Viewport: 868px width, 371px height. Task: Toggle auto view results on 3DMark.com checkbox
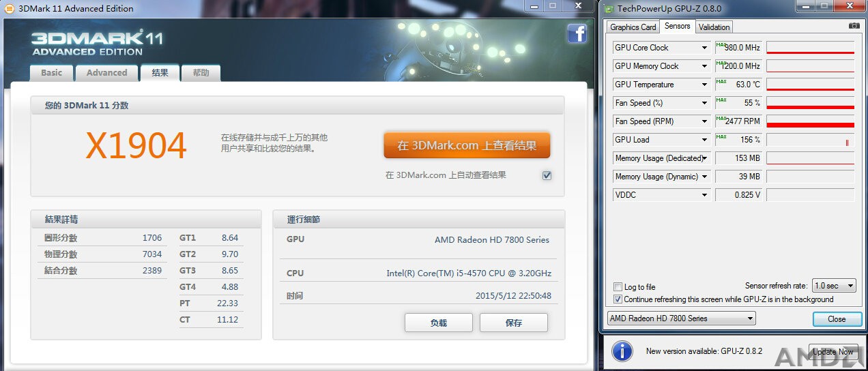(547, 175)
